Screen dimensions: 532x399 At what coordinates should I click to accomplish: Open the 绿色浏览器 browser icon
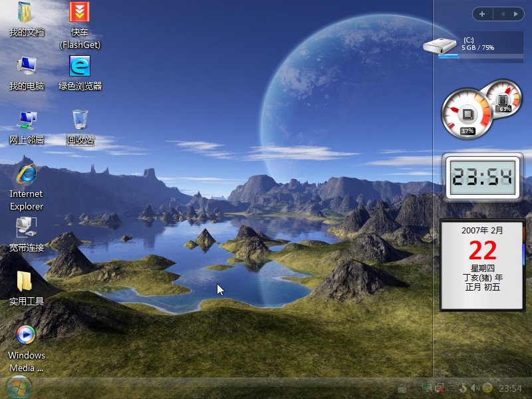(x=78, y=66)
